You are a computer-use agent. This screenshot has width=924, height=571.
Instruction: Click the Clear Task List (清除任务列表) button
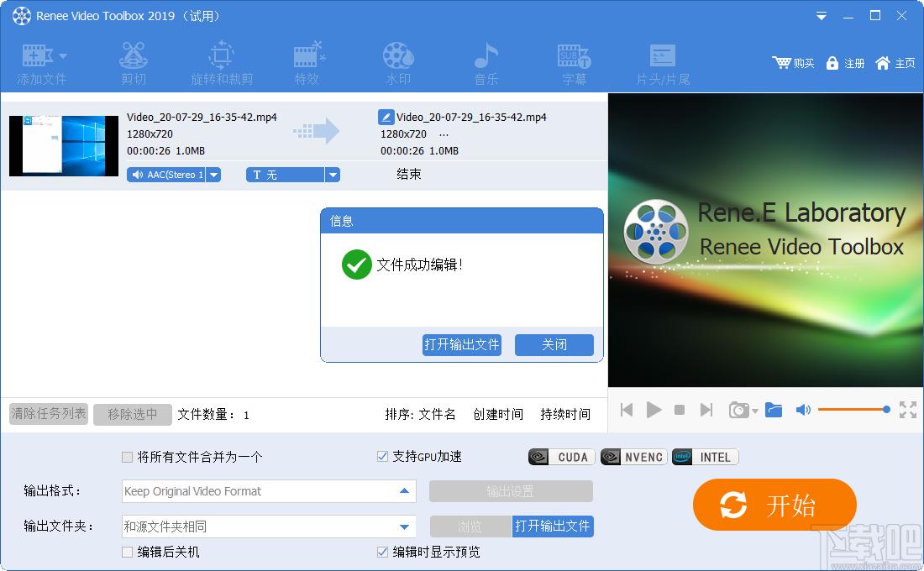coord(49,414)
